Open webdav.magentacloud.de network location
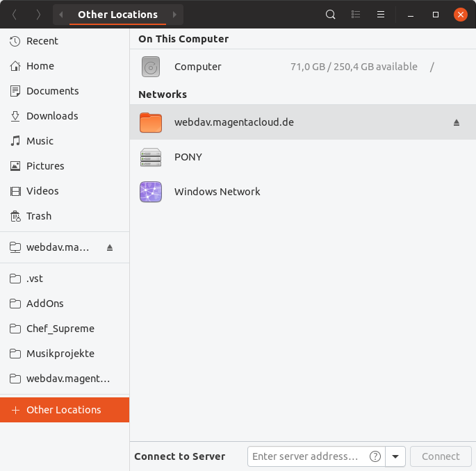Viewport: 476px width, 471px height. click(303, 122)
